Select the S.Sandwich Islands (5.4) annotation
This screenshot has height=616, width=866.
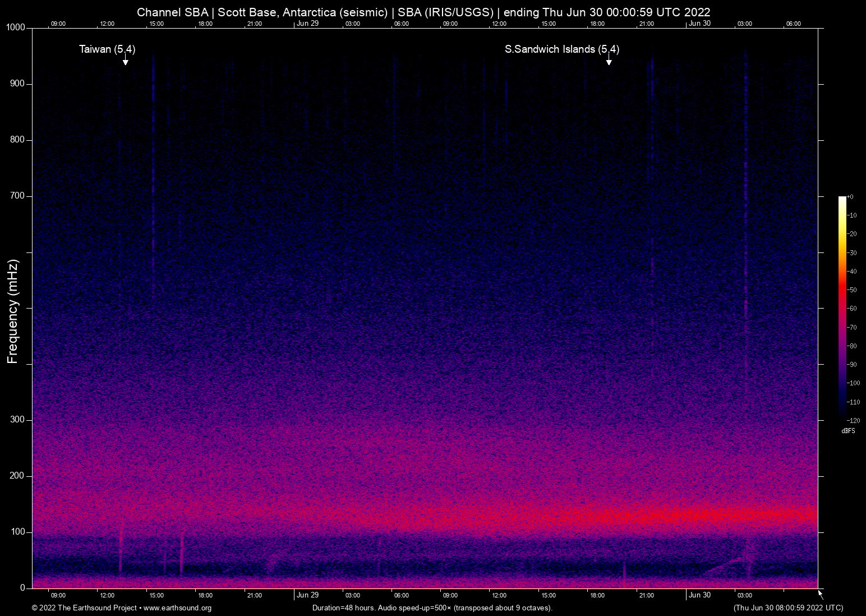pyautogui.click(x=561, y=49)
